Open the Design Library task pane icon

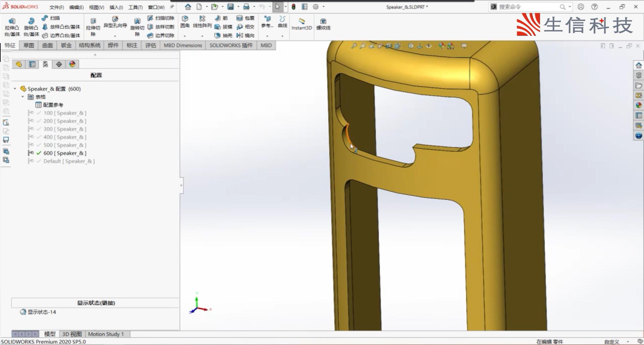[x=639, y=75]
